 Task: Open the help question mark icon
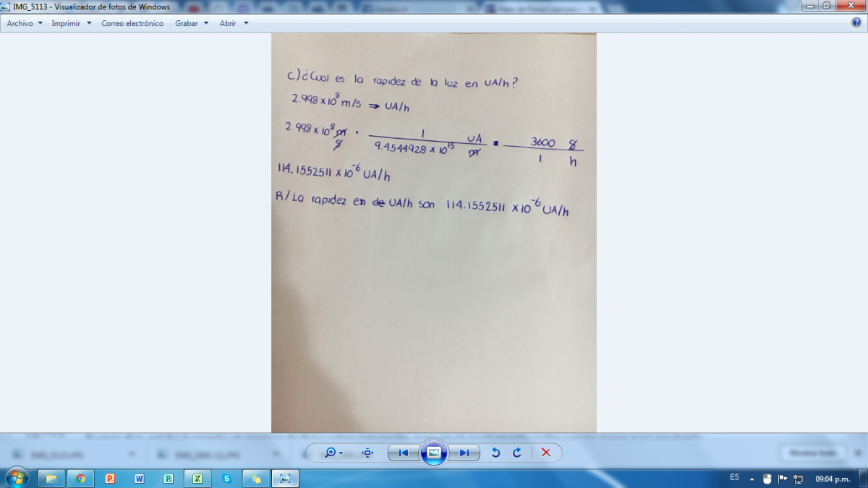click(856, 22)
